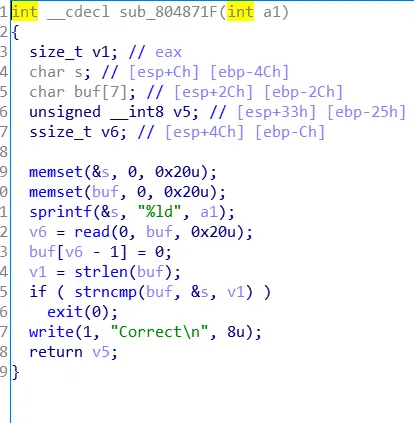This screenshot has height=423, width=414.
Task: Click the strlen function call
Action: [101, 272]
